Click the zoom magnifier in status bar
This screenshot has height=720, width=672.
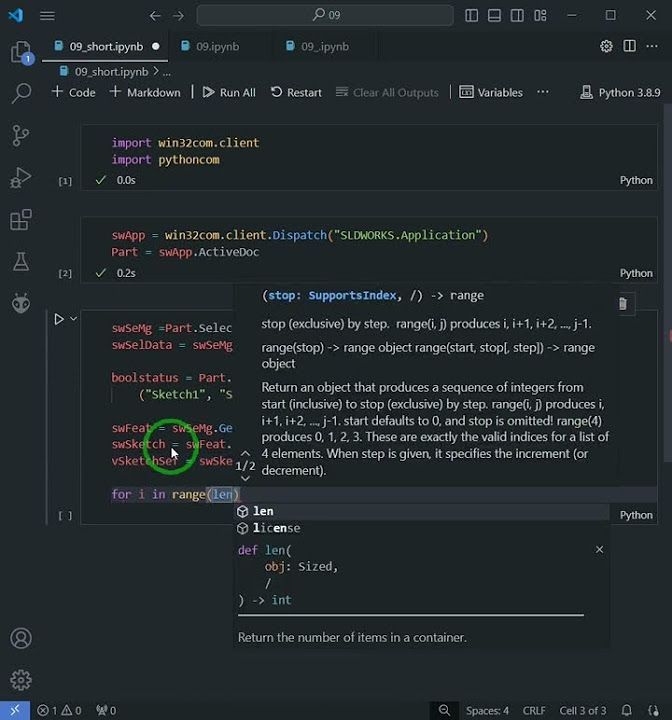click(444, 710)
